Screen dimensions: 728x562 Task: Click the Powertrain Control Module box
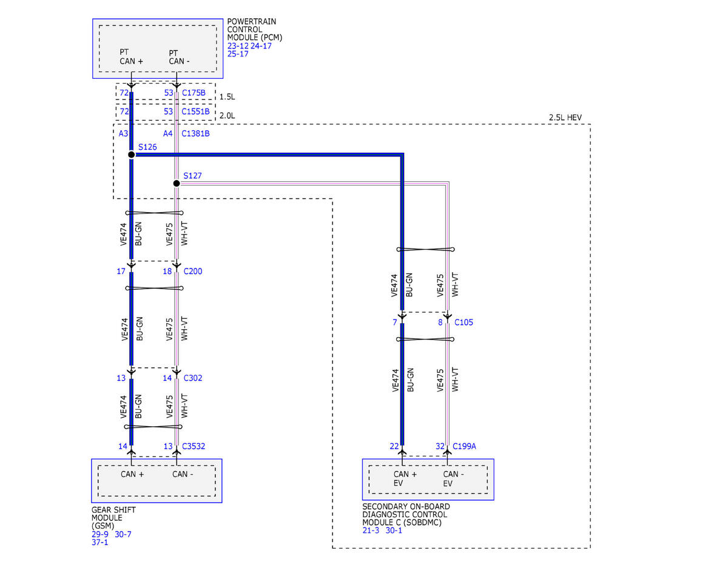coord(158,49)
